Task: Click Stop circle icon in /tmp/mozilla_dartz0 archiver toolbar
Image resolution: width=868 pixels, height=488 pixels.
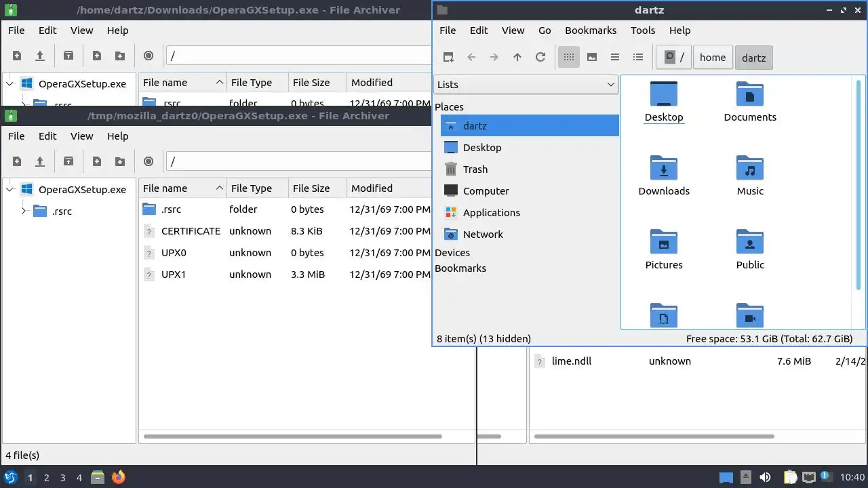Action: tap(149, 161)
